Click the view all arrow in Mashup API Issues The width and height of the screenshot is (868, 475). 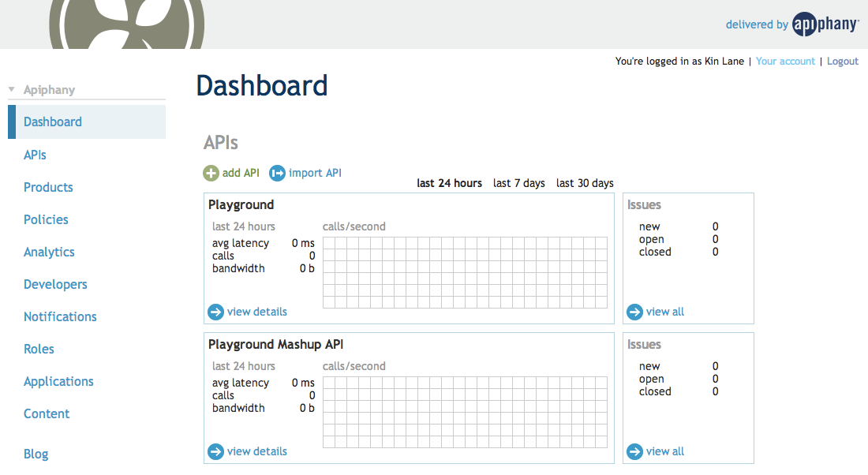[x=634, y=451]
